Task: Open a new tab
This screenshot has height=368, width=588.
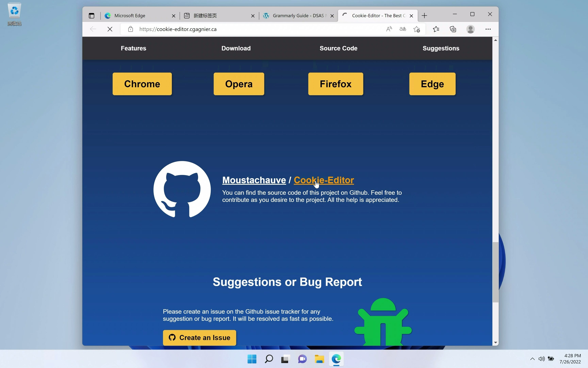Action: tap(424, 16)
